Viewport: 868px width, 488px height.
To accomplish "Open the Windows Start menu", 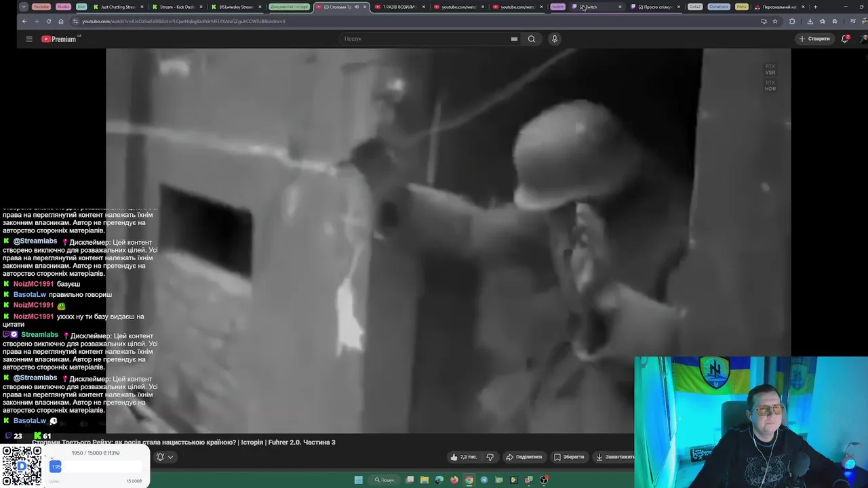I will coord(359,480).
